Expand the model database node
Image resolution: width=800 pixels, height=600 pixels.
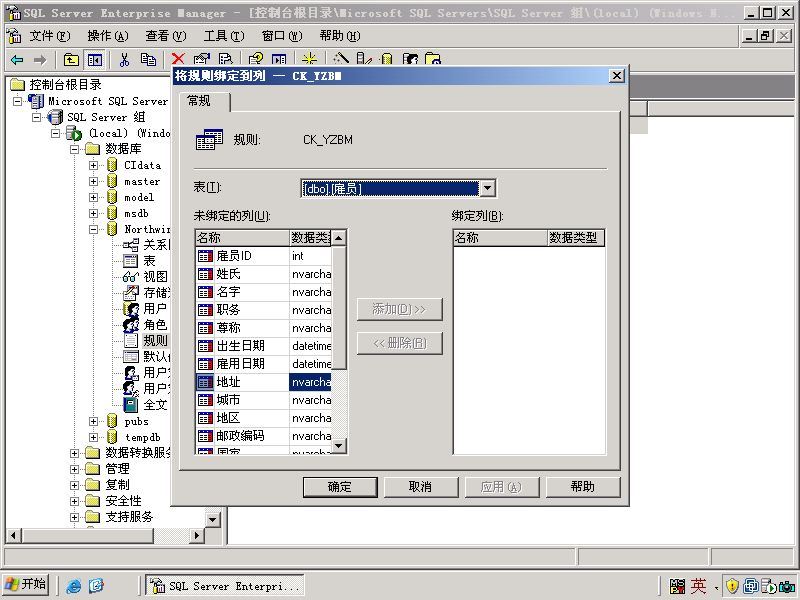[93, 197]
